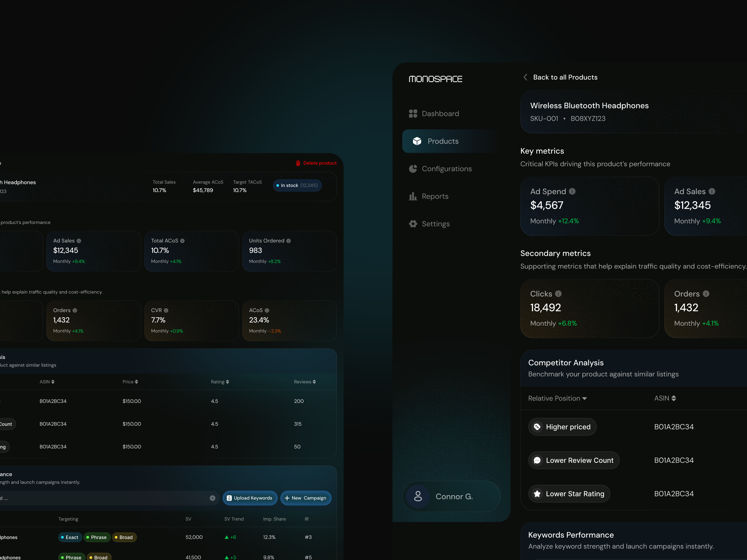Click the Configurations pie chart icon
Screen dimensions: 747x560
(413, 169)
